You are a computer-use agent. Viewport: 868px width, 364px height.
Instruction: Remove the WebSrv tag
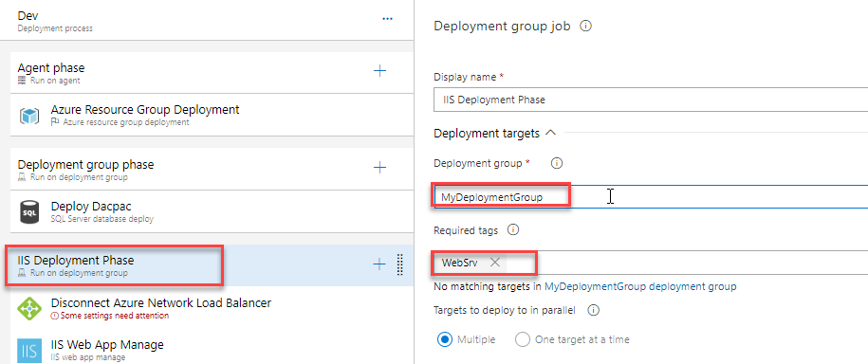[495, 263]
